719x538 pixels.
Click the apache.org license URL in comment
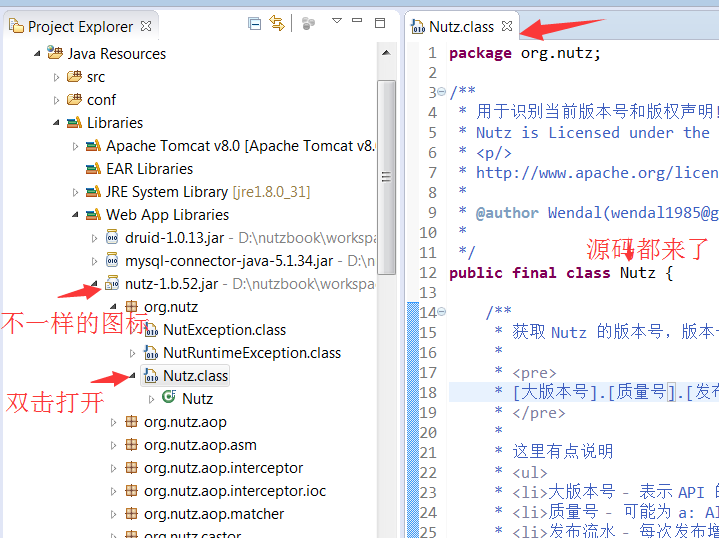597,173
